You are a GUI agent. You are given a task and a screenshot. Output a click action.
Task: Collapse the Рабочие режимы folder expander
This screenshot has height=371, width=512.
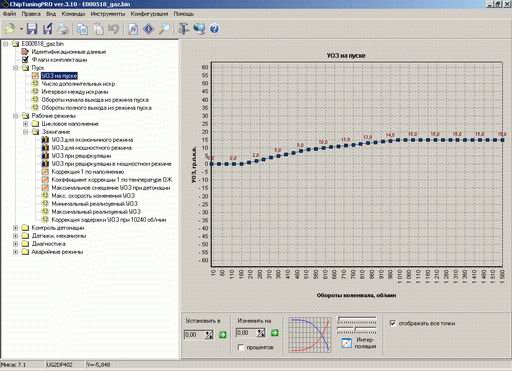point(16,116)
